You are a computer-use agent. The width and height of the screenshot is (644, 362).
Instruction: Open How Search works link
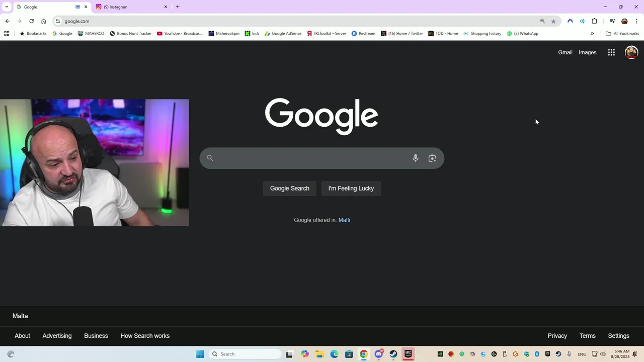point(145,336)
